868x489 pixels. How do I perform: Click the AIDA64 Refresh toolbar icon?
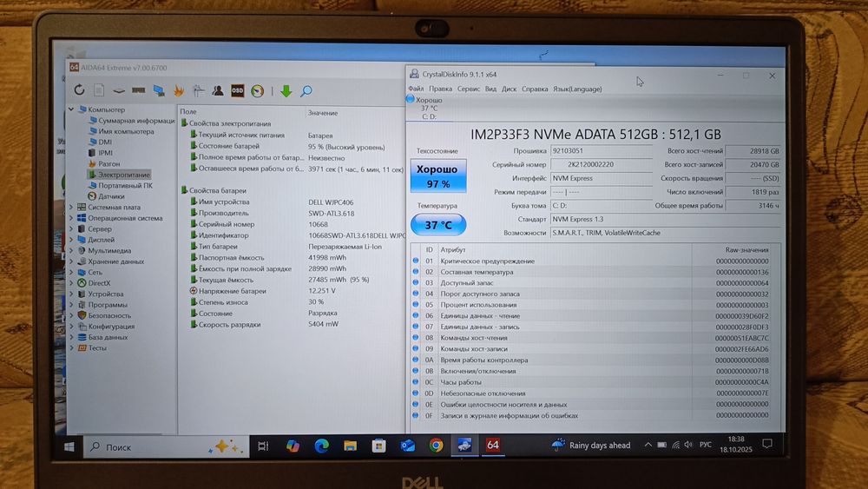tap(79, 89)
